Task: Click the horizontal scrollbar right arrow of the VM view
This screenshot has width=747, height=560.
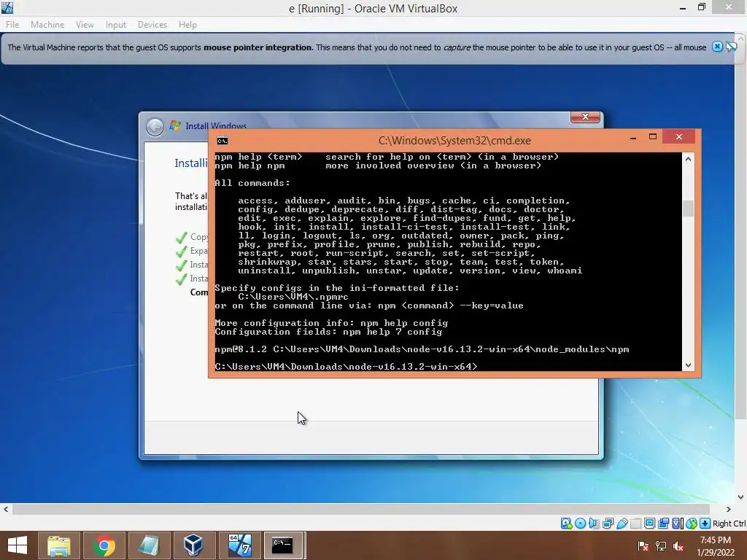Action: [x=729, y=509]
